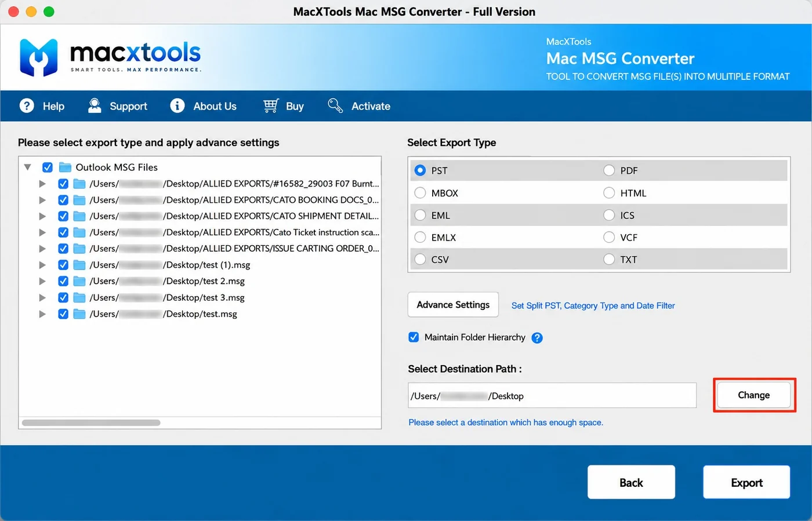Click folder icon of #16582_29003 F07 Burnt row
The height and width of the screenshot is (521, 812).
click(79, 184)
